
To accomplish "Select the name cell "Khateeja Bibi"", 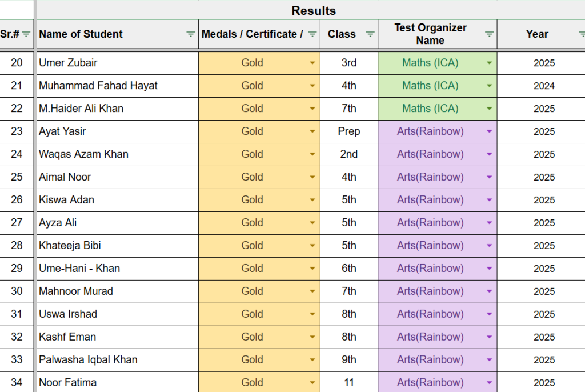I will [114, 246].
